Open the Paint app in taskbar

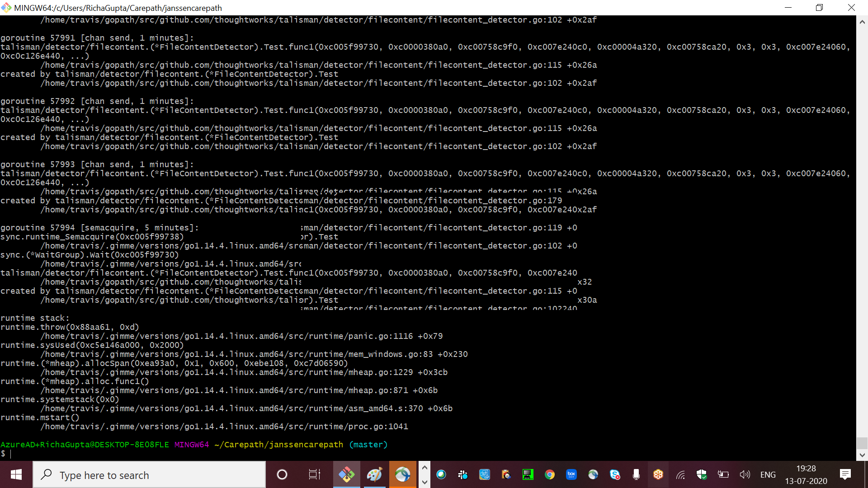374,474
